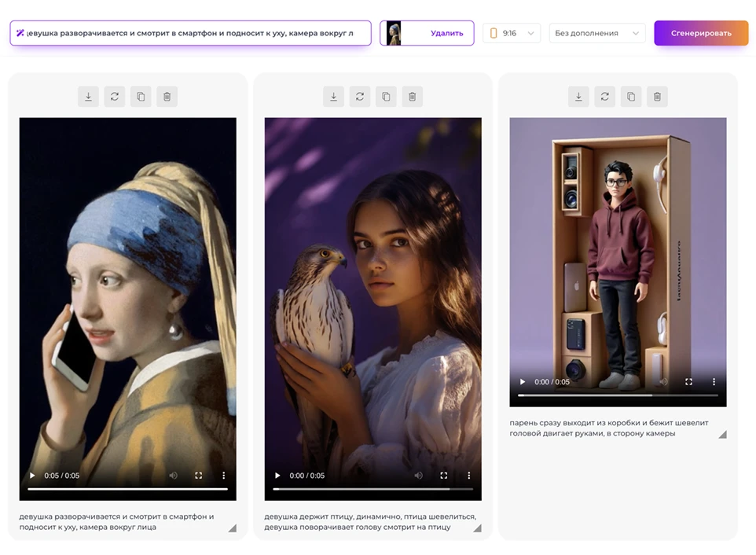Mute the Girl with Pearl Earring video
Viewport: 756px width, 555px height.
(x=174, y=476)
